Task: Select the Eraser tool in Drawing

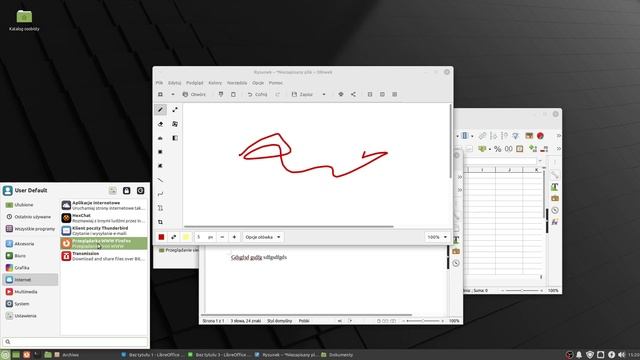Action: (160, 124)
